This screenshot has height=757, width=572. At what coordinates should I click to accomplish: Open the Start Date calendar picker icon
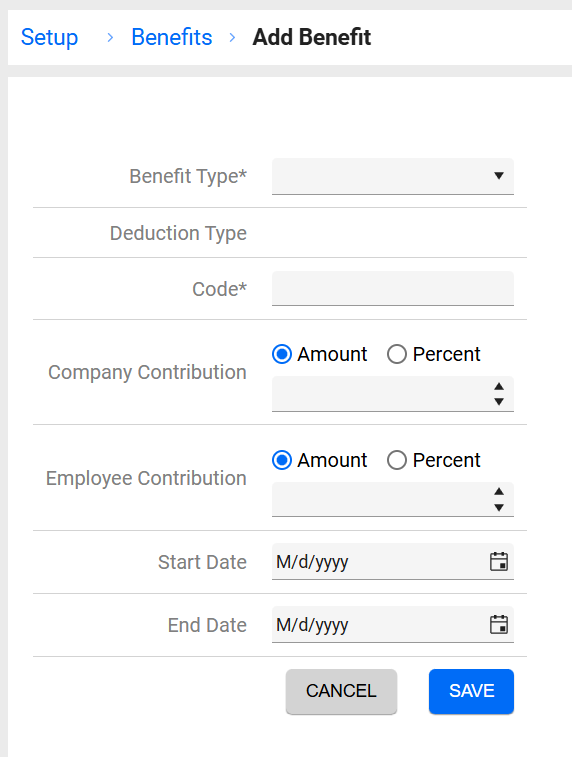(499, 561)
